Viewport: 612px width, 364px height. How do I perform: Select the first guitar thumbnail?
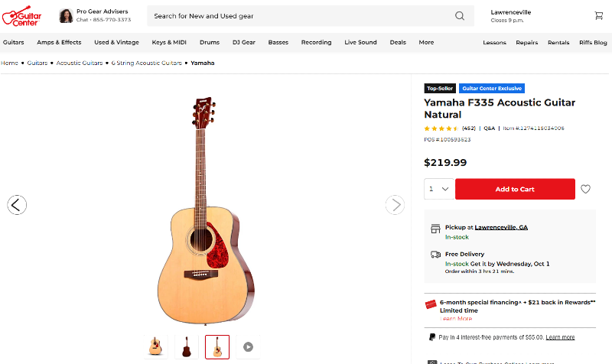click(x=156, y=346)
